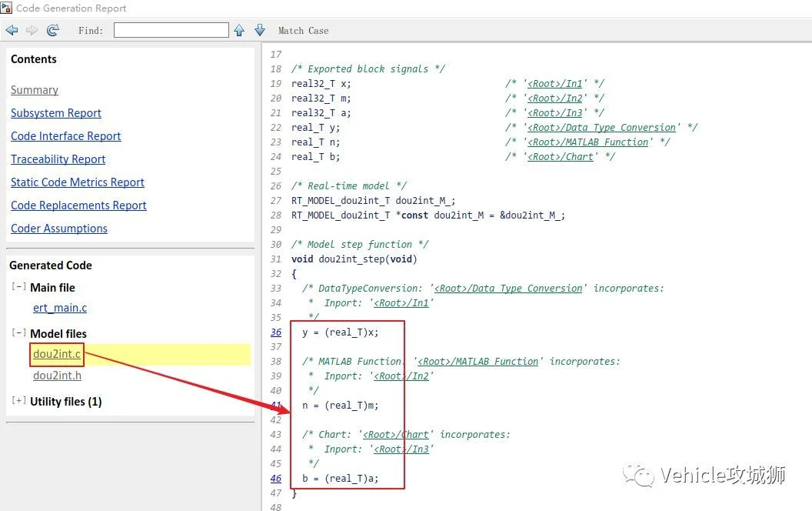This screenshot has width=812, height=511.
Task: Click the Back navigation arrow icon
Action: click(x=12, y=31)
